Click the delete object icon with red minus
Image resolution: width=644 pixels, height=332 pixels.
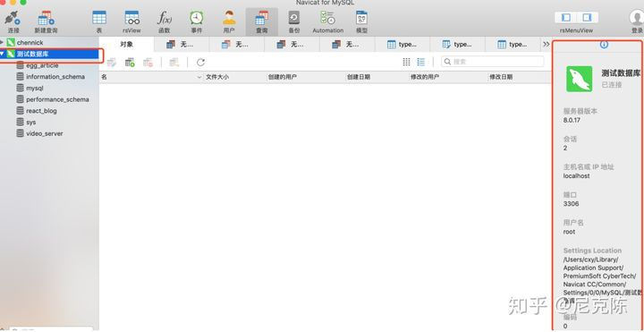[148, 63]
